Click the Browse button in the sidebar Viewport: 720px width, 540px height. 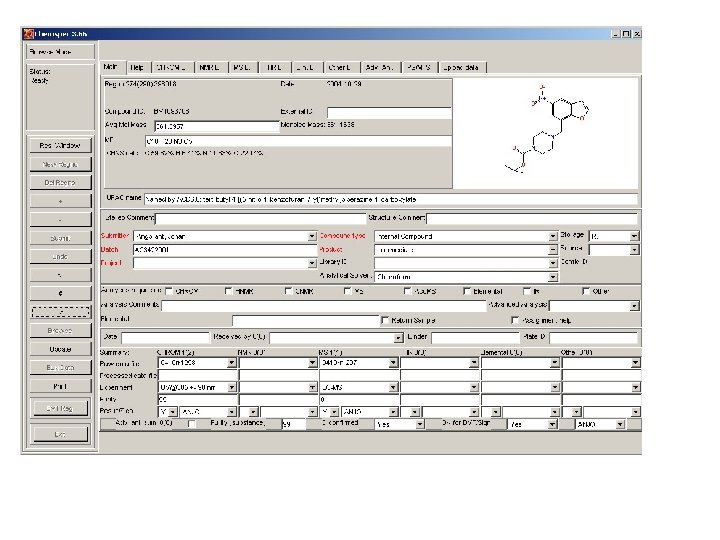(x=60, y=331)
